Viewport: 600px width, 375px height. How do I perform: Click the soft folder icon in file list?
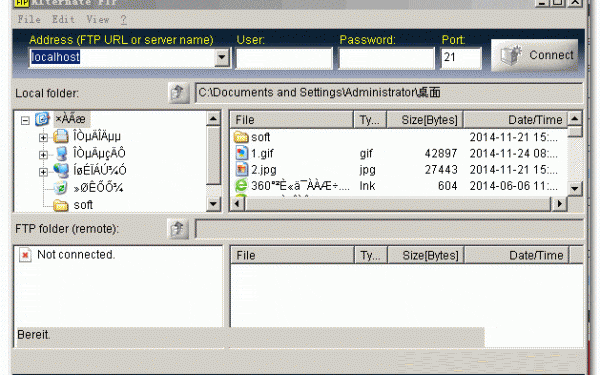pyautogui.click(x=241, y=137)
